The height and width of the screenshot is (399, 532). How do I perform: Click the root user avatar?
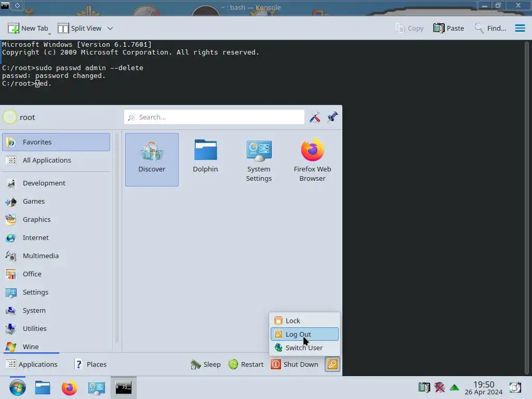coord(9,117)
